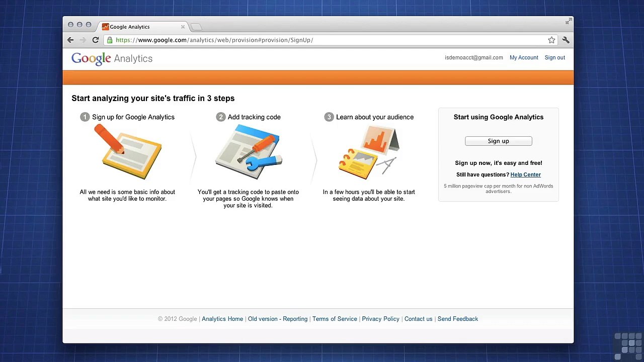644x362 pixels.
Task: Click the 'Learn about your audience' heading
Action: pyautogui.click(x=375, y=117)
